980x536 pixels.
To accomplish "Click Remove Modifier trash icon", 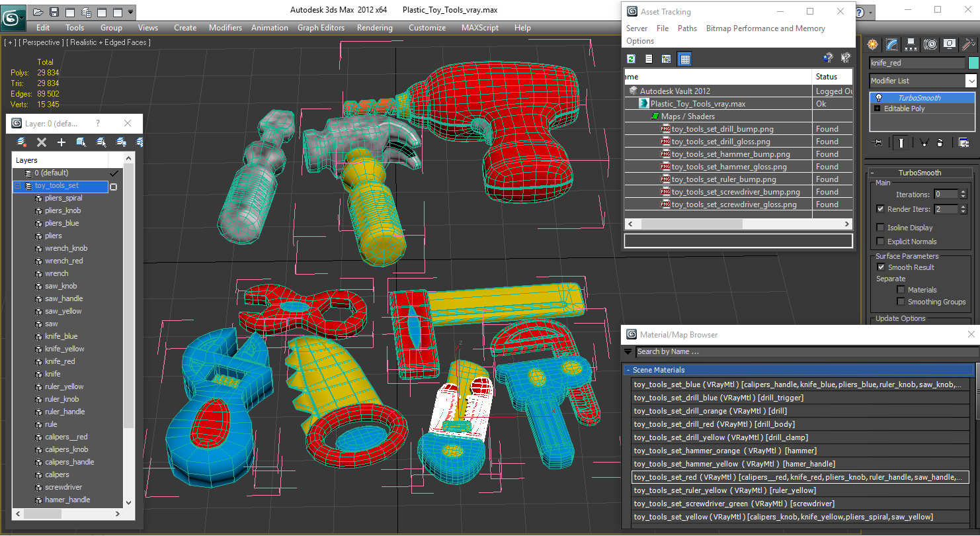I will click(x=940, y=142).
